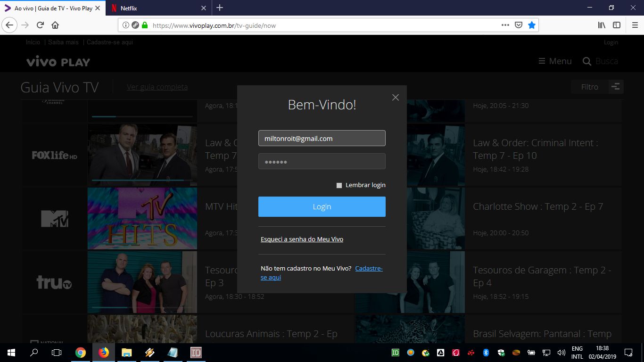This screenshot has width=644, height=362.
Task: Click the Bluetooth tray icon
Action: pyautogui.click(x=486, y=353)
